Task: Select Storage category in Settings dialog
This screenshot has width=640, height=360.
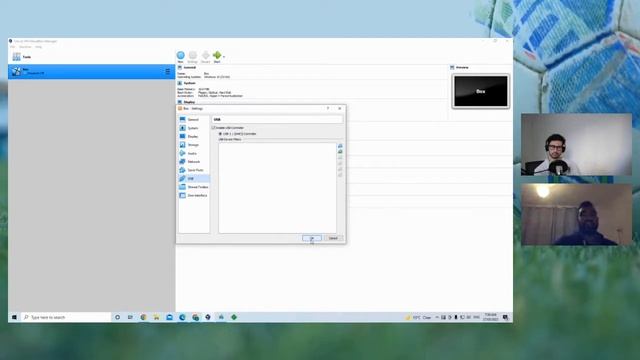Action: point(194,145)
